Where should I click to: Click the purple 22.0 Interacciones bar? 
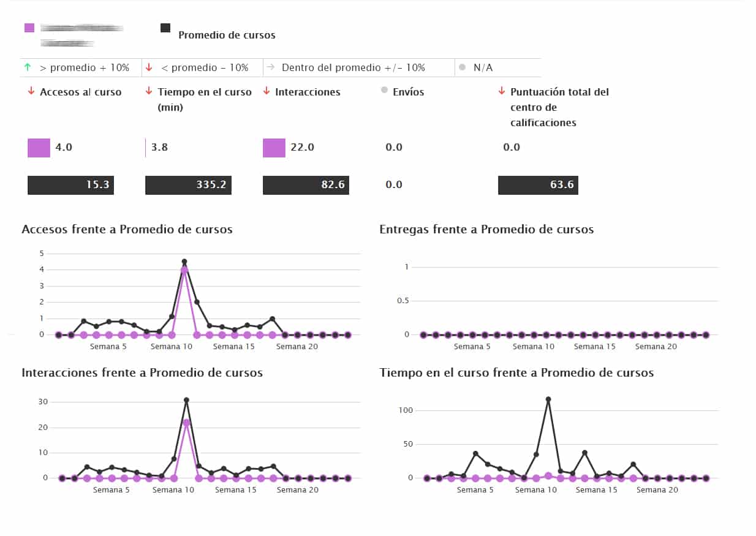[274, 148]
